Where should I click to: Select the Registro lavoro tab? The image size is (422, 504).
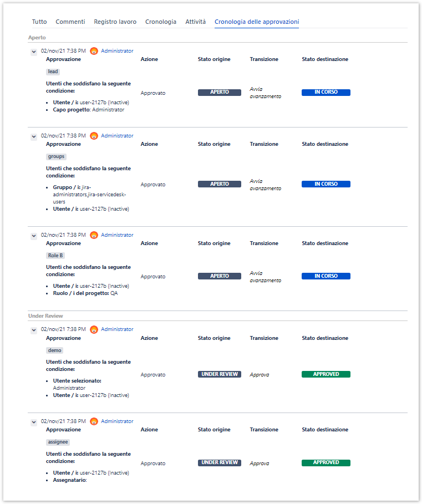pos(115,22)
